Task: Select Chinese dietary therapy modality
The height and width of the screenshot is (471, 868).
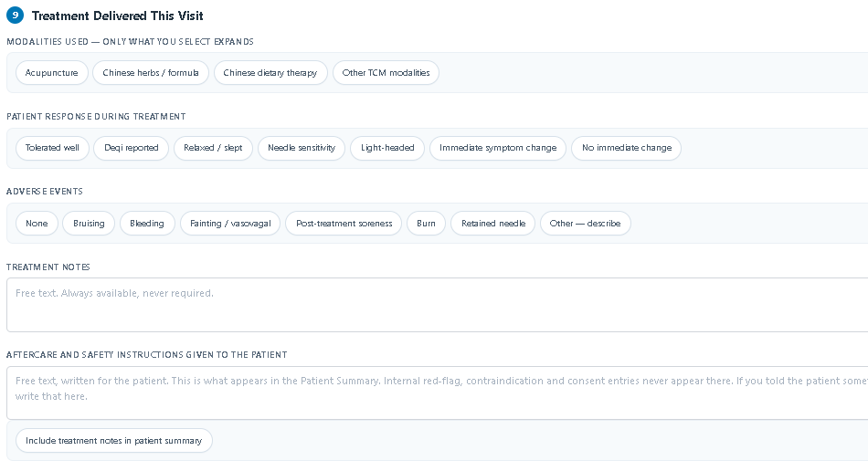Action: pyautogui.click(x=270, y=72)
